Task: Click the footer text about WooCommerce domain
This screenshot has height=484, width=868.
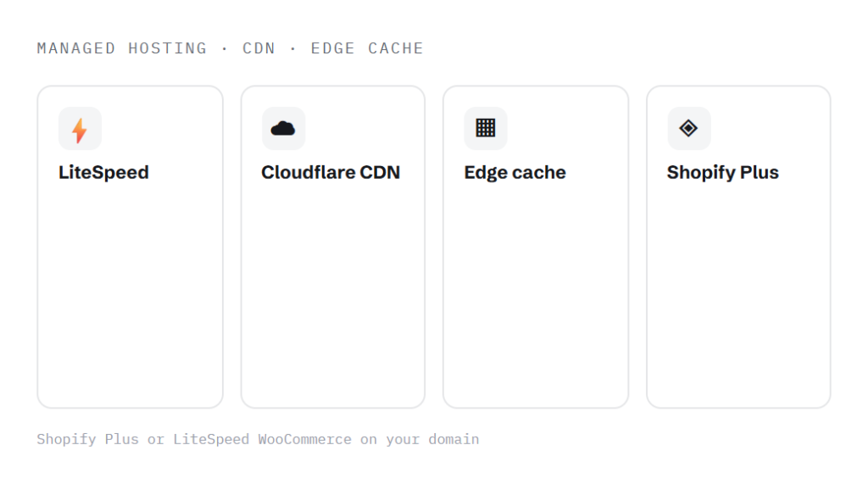Action: pos(258,439)
